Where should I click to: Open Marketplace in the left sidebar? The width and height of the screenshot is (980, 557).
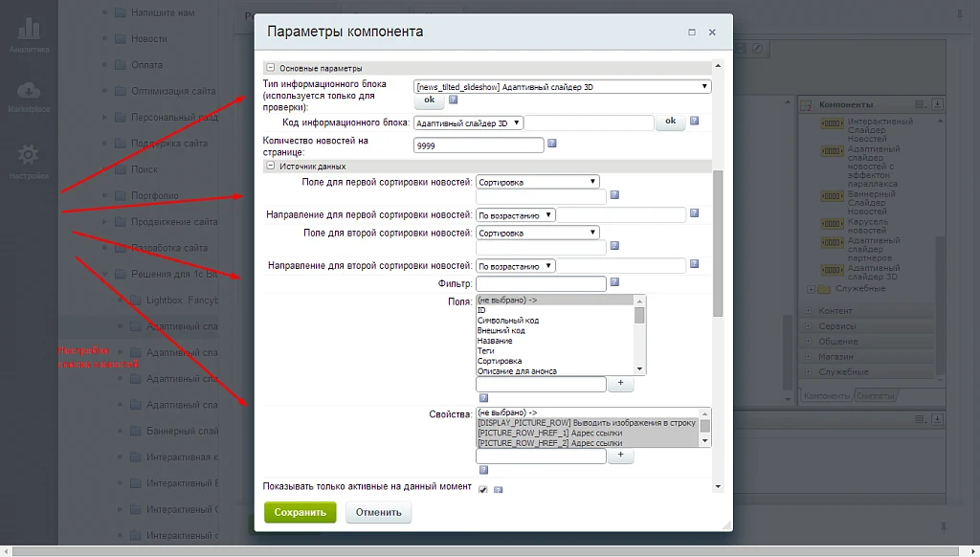(x=29, y=97)
